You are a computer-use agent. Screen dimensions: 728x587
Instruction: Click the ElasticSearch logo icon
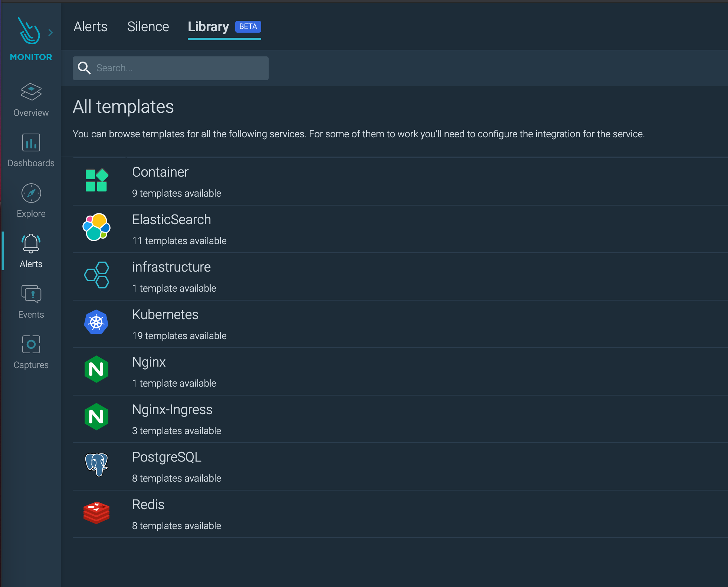[96, 227]
